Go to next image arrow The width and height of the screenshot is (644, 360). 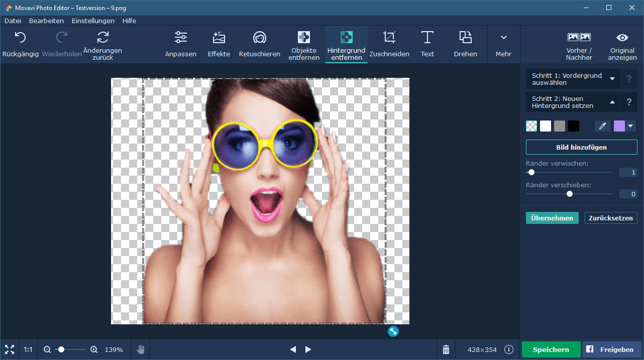tap(308, 349)
